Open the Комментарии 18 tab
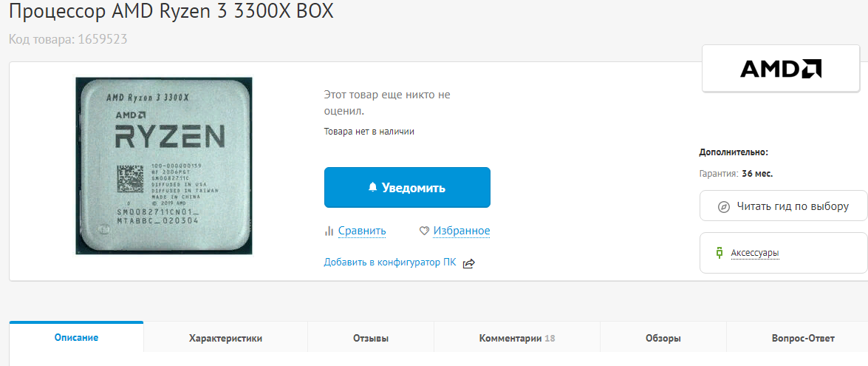This screenshot has width=868, height=366. pos(517,339)
